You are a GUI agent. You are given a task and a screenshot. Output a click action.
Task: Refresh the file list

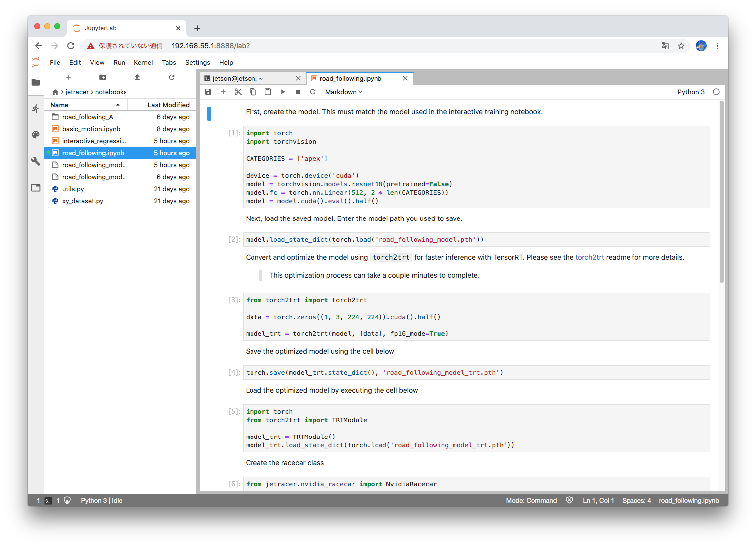click(172, 77)
